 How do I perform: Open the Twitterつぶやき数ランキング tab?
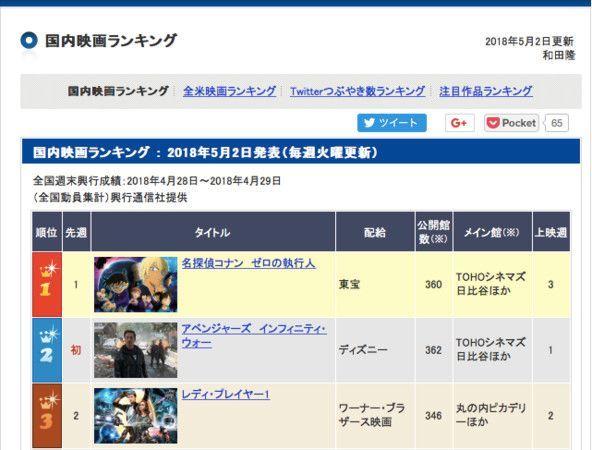pyautogui.click(x=357, y=91)
